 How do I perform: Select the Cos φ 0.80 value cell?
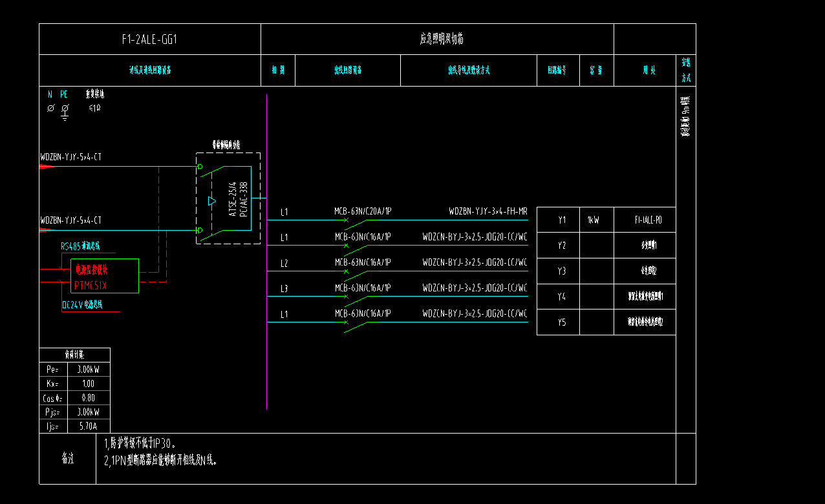pyautogui.click(x=90, y=398)
